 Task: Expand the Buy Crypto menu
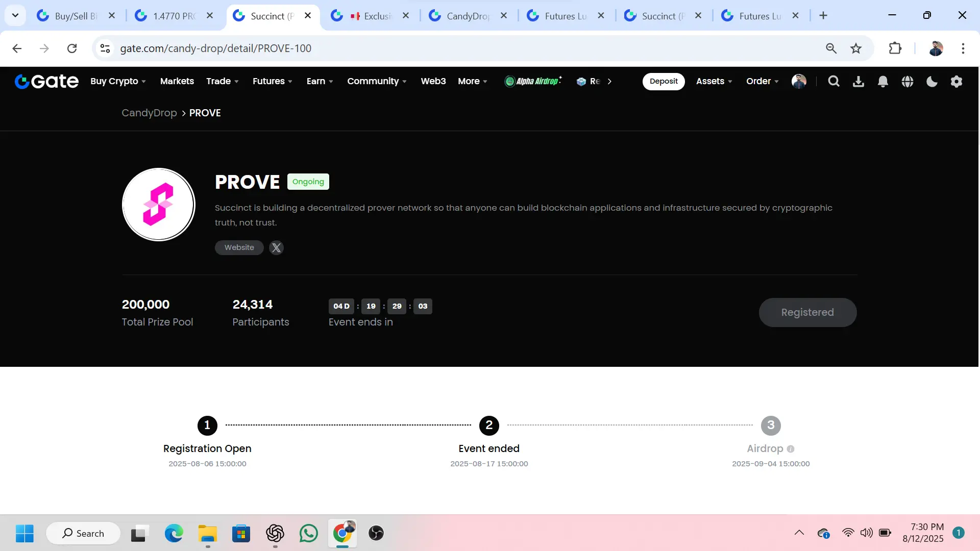[x=118, y=81]
